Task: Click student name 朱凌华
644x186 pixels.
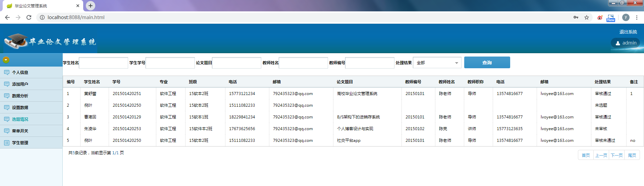Action: click(x=90, y=129)
